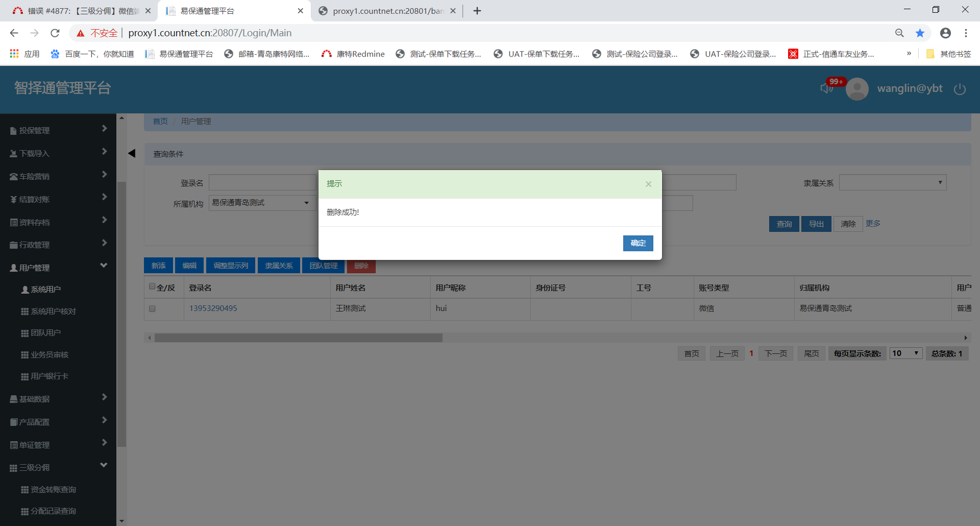Screen dimensions: 980x526
Task: Go back with browser back arrow
Action: (14, 33)
